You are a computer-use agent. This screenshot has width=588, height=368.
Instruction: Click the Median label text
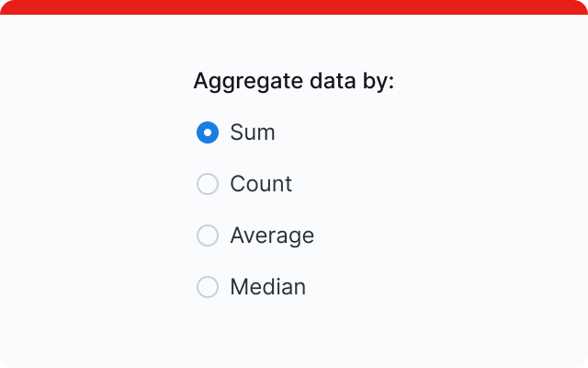click(267, 287)
